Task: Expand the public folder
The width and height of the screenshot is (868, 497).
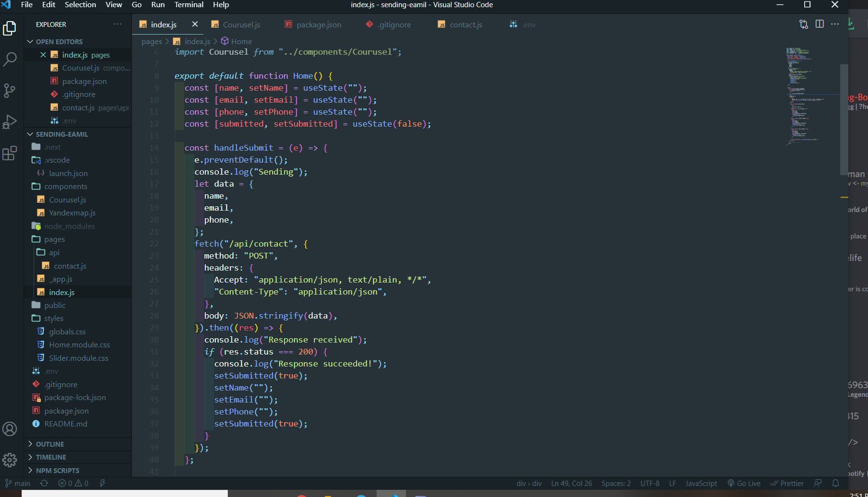Action: coord(78,305)
